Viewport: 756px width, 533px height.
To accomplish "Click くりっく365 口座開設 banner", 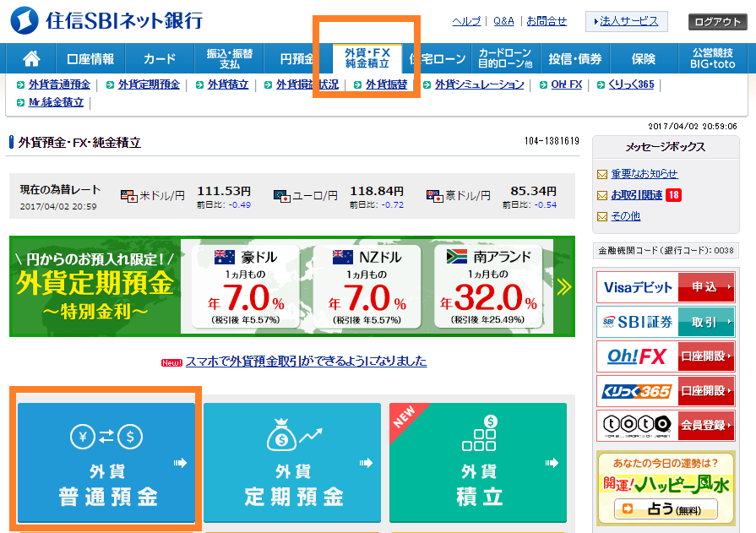I will coord(666,391).
